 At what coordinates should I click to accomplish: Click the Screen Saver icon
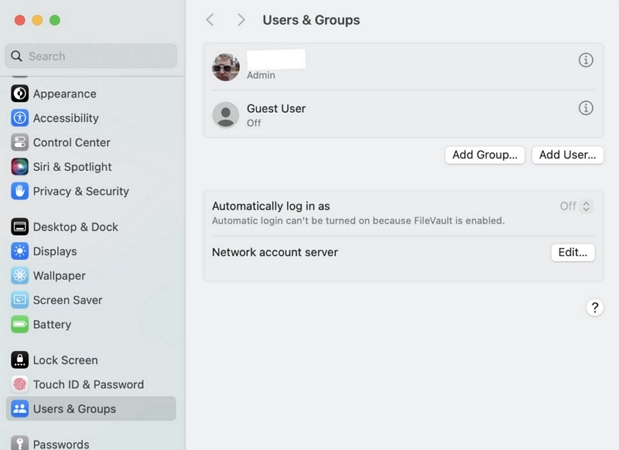click(20, 300)
